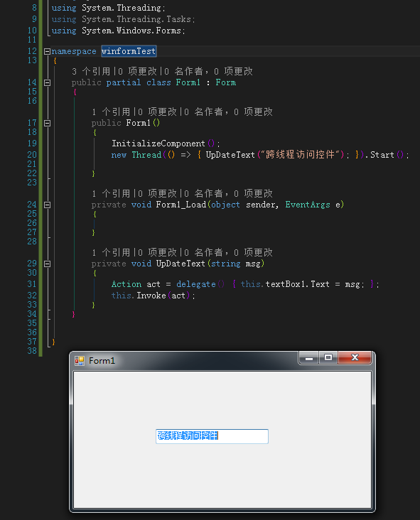Collapse the winformTest namespace block
Viewport: 420px width, 520px height.
[47, 51]
